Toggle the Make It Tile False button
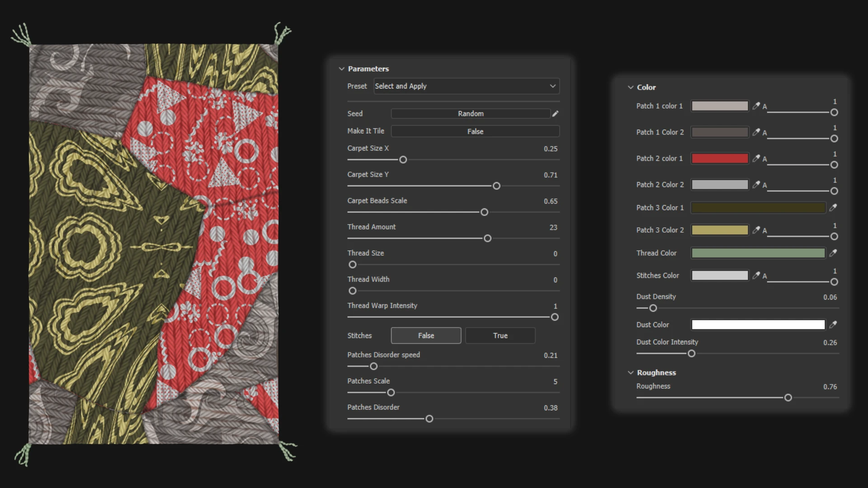 tap(475, 131)
